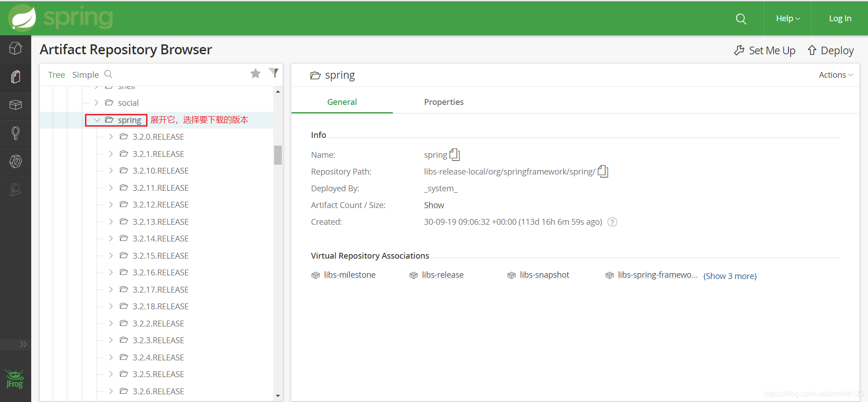
Task: Click the Created date help icon
Action: coord(612,222)
